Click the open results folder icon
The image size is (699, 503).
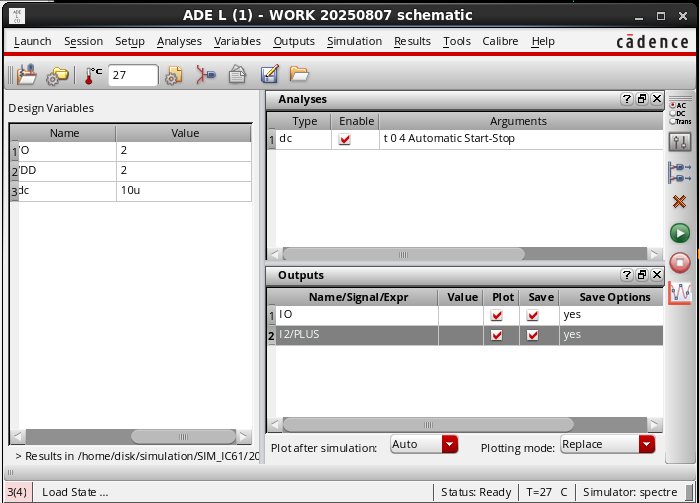pos(299,73)
